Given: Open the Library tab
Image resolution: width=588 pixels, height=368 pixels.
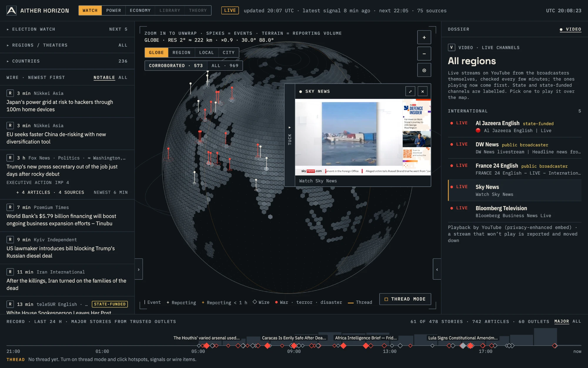Looking at the screenshot, I should 170,11.
